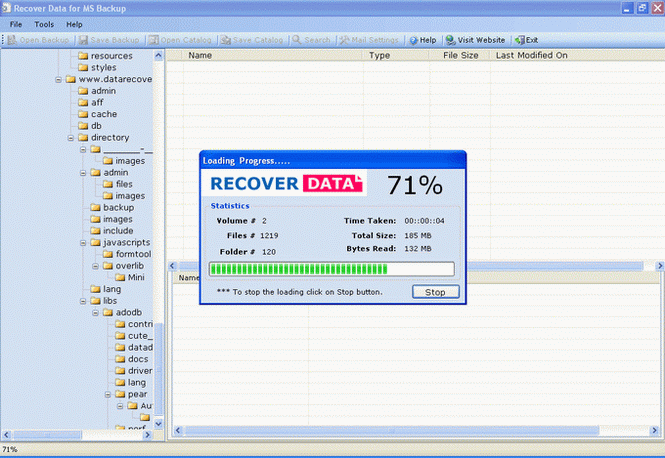Click the Open Catalog toolbar icon
Viewport: 665px width, 458px height.
coord(152,40)
